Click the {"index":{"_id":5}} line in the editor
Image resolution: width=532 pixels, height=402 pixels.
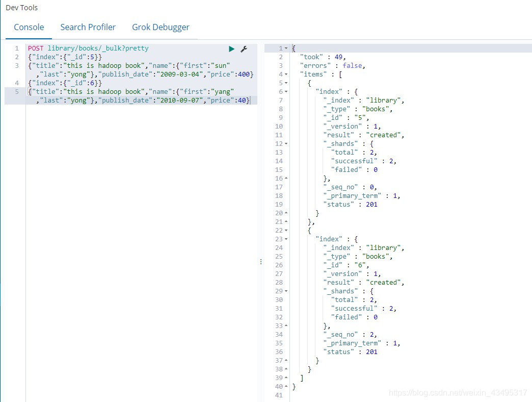click(65, 57)
